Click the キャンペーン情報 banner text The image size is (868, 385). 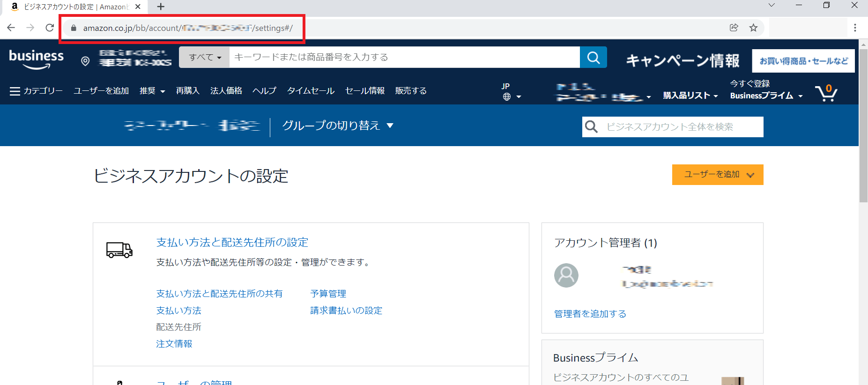point(683,60)
